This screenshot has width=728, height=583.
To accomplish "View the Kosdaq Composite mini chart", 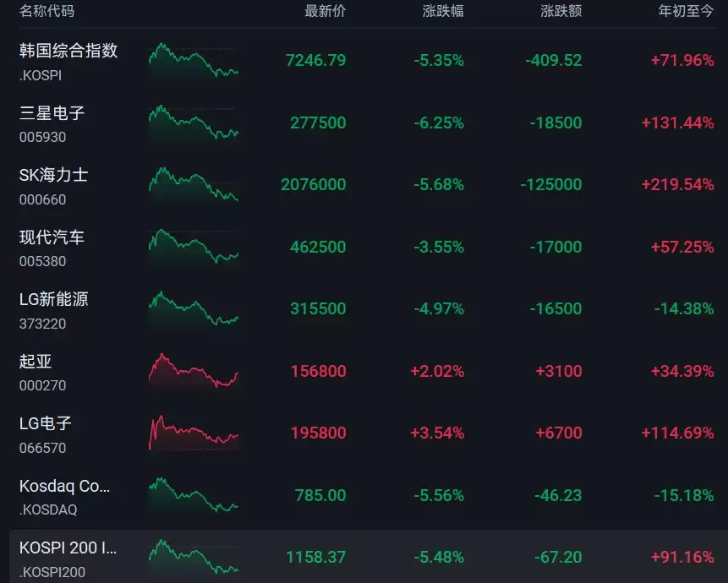I will tap(194, 495).
